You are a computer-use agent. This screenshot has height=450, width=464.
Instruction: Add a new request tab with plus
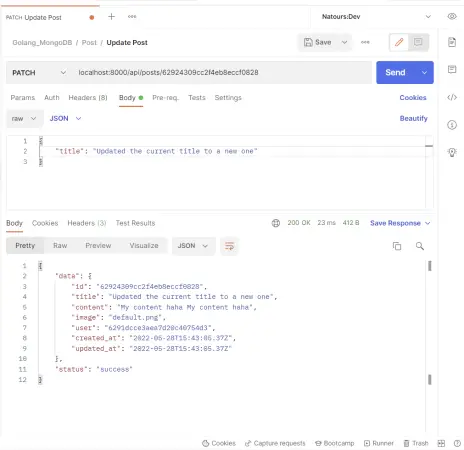coord(111,17)
